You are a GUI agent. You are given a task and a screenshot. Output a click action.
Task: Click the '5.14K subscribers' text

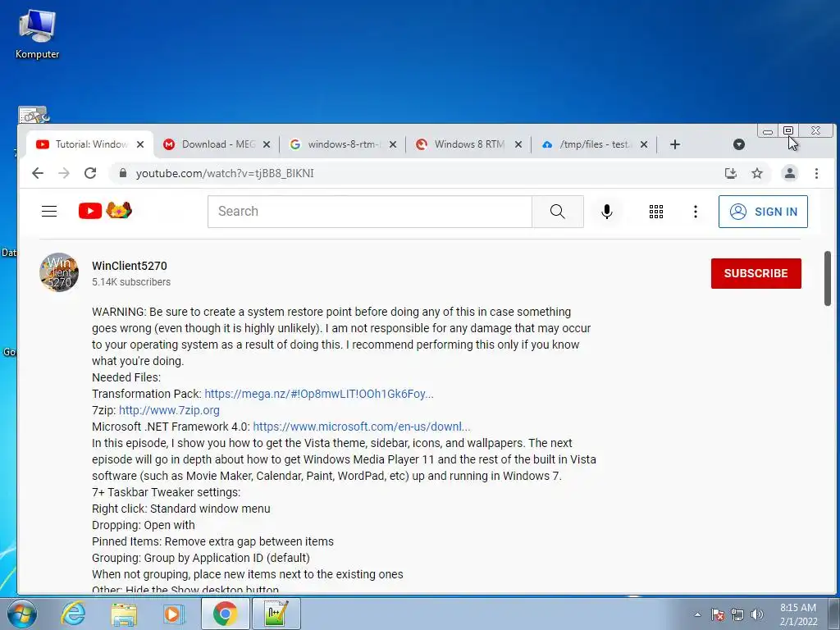point(131,282)
